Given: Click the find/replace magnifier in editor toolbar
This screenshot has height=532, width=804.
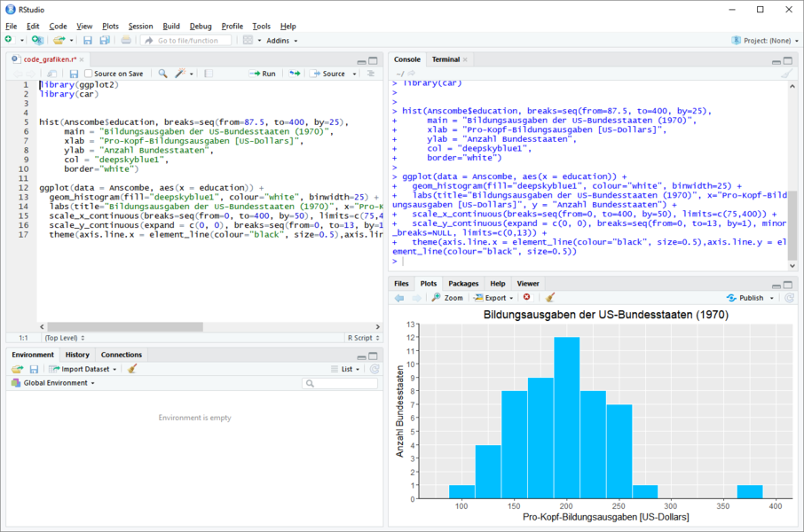Looking at the screenshot, I should click(x=162, y=74).
